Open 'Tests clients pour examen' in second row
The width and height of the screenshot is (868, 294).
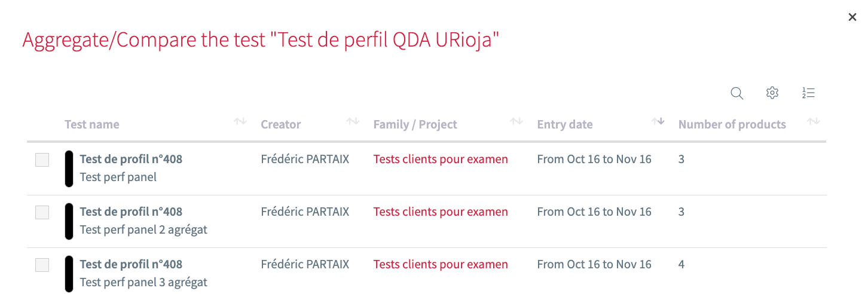coord(441,212)
